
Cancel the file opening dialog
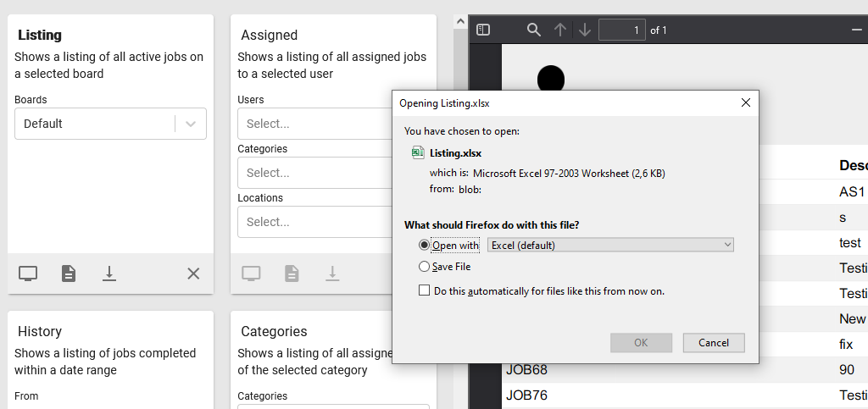point(714,343)
